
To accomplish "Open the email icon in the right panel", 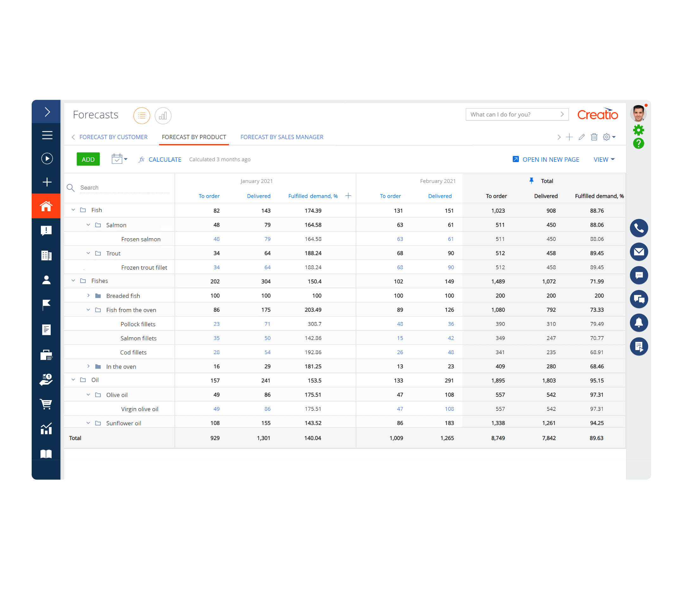I will (639, 252).
